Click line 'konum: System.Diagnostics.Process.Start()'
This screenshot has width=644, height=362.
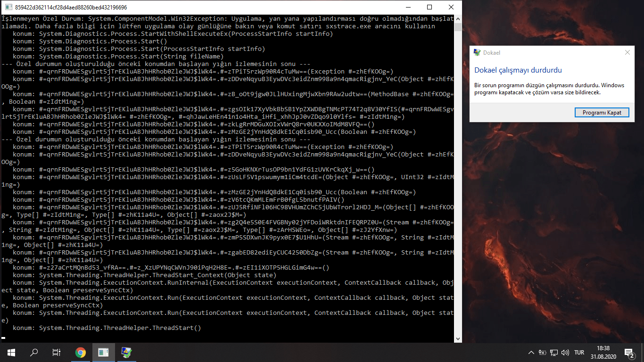point(91,41)
